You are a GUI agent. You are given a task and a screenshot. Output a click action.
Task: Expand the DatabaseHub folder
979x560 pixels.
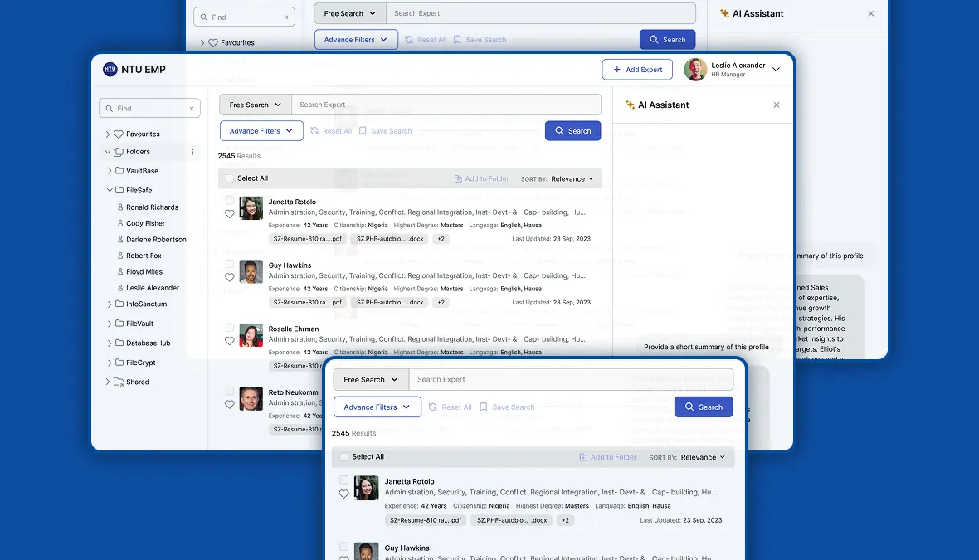click(x=110, y=343)
